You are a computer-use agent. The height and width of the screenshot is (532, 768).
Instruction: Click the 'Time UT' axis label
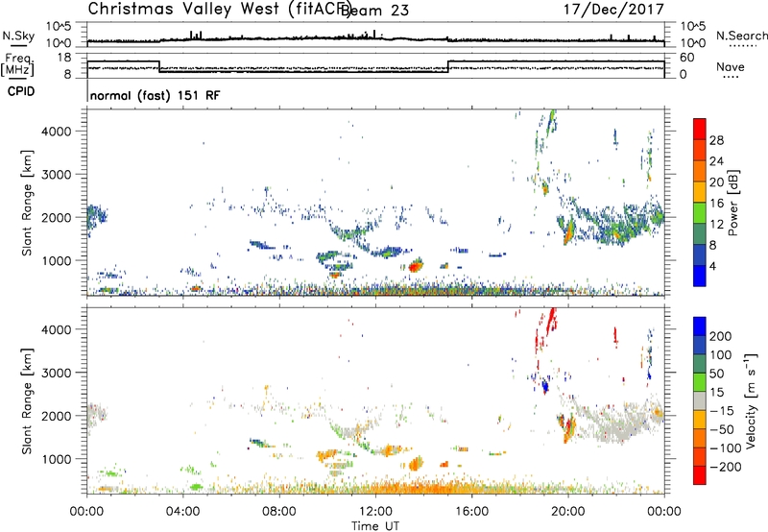tap(374, 525)
